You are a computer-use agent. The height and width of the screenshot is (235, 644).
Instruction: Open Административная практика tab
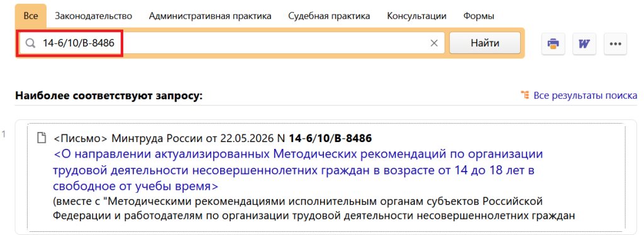(210, 16)
